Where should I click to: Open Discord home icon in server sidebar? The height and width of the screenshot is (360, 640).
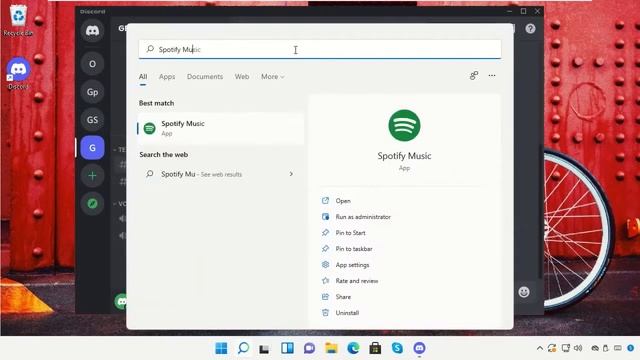[92, 31]
